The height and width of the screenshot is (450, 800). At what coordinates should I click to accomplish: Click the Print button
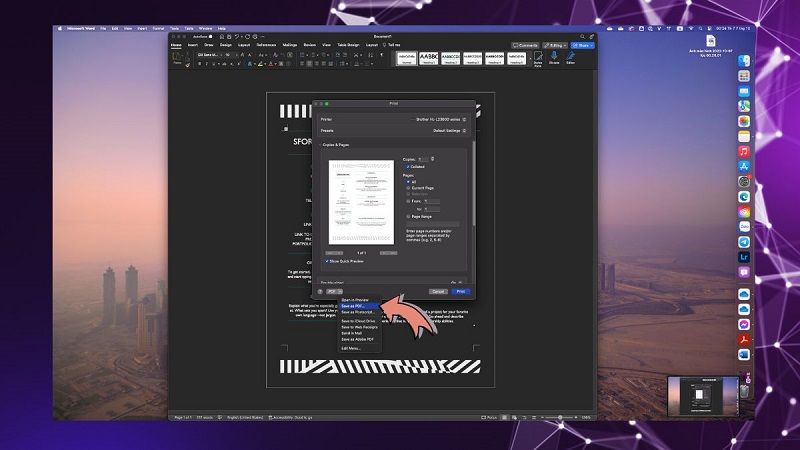click(x=461, y=291)
